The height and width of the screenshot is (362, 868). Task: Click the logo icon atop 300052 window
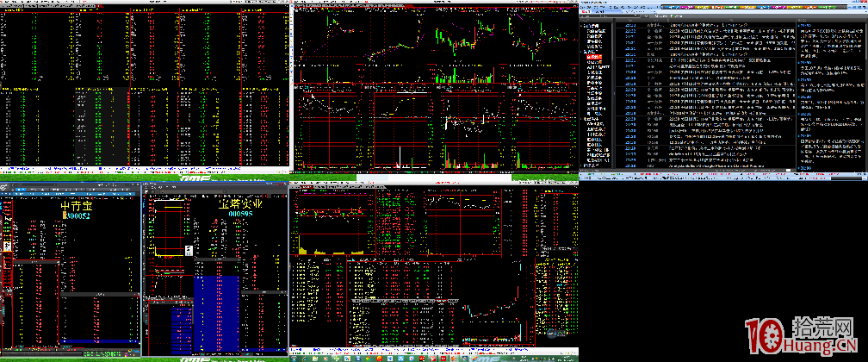tap(4, 188)
